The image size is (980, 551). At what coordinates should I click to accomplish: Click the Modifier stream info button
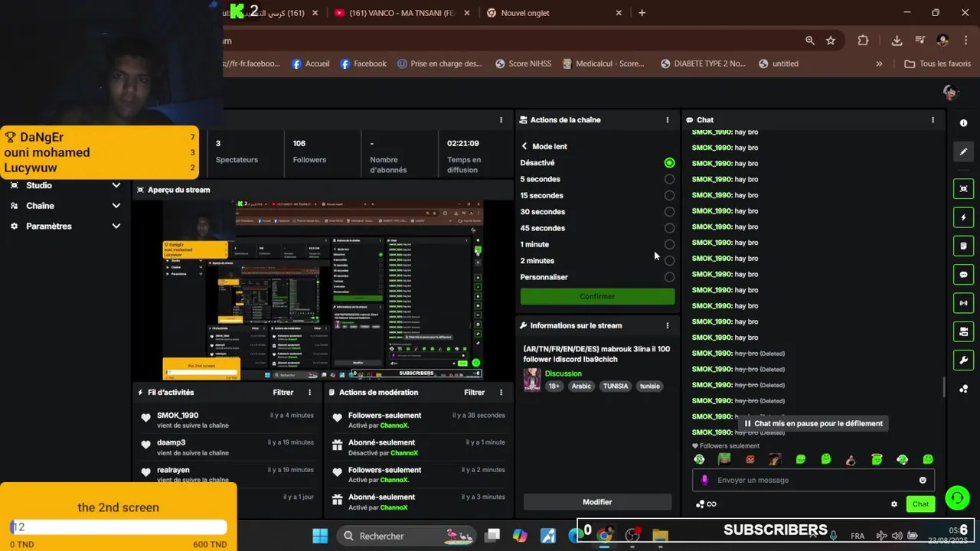pos(597,502)
